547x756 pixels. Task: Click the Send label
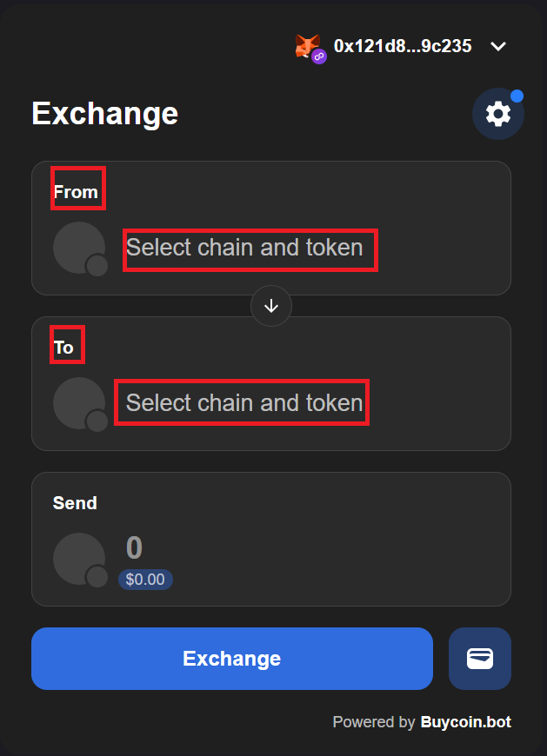[x=75, y=503]
